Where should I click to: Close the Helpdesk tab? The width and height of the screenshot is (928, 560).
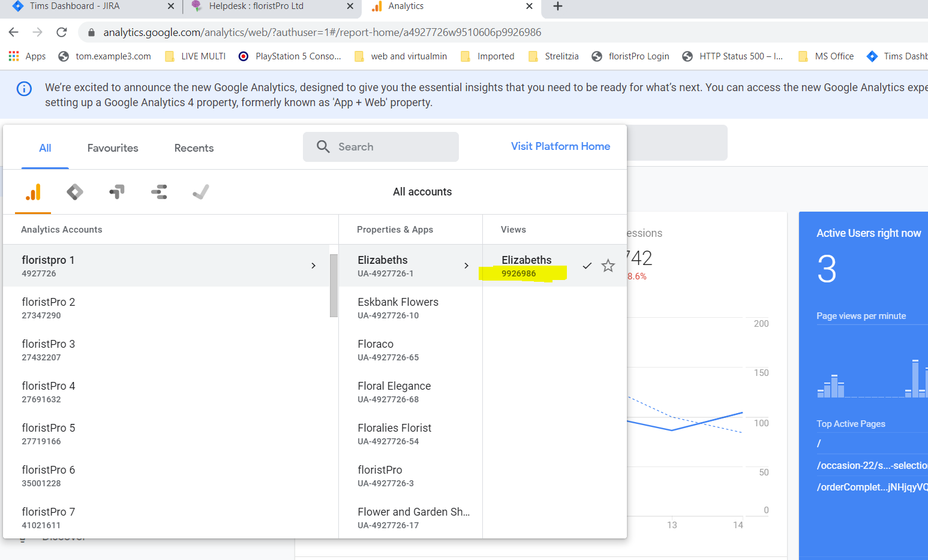click(350, 6)
